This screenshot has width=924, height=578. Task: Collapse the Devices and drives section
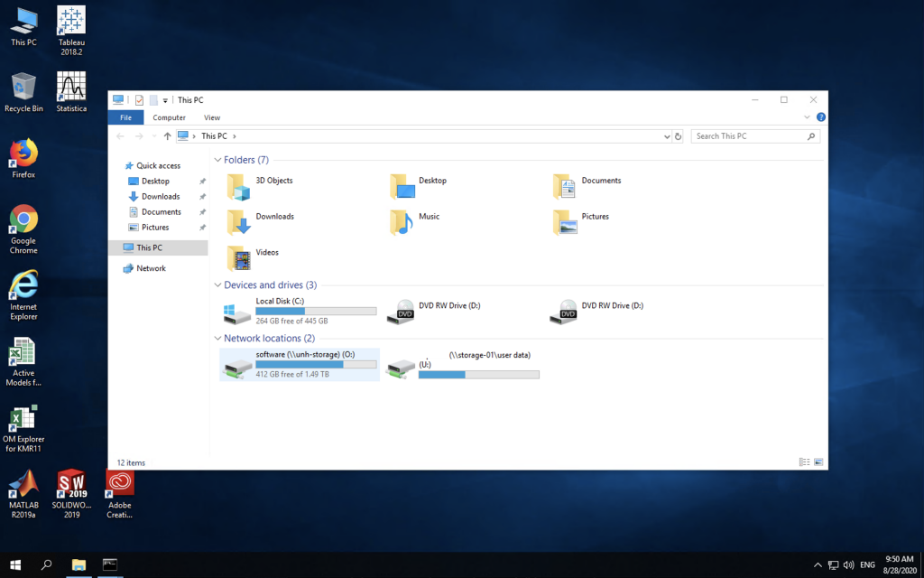click(x=217, y=285)
